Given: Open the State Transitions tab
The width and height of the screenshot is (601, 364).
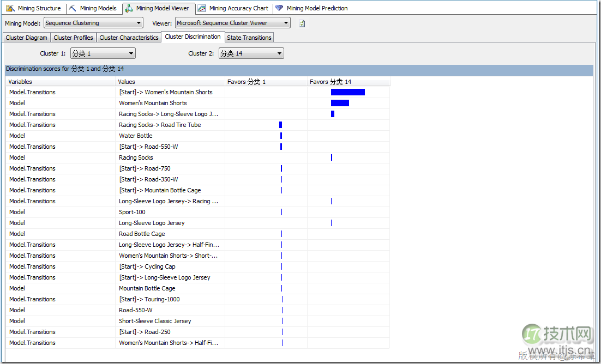Looking at the screenshot, I should (249, 38).
